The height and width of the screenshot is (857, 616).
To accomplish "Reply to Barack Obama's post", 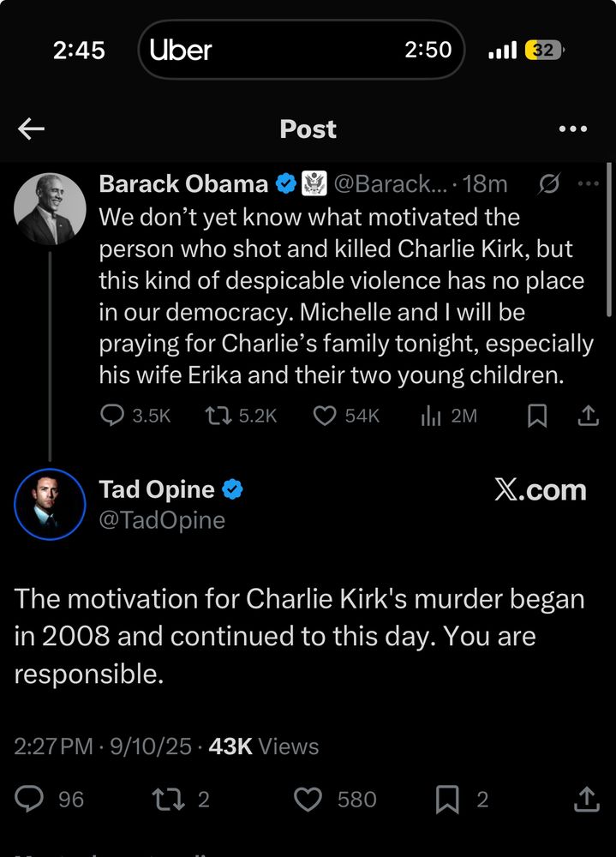I will coord(113,416).
